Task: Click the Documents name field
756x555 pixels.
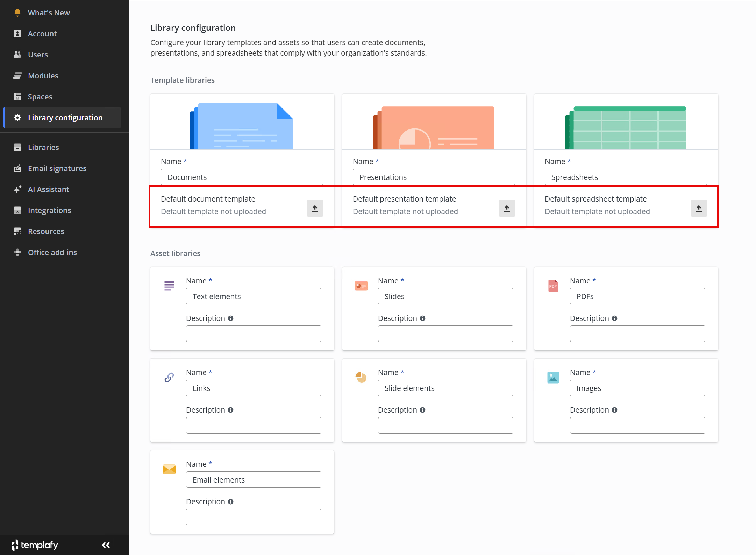Action: click(242, 177)
